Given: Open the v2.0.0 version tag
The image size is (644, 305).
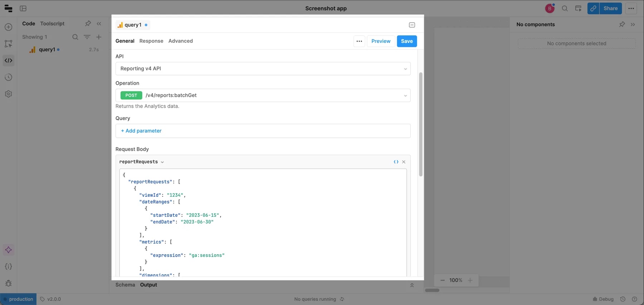Looking at the screenshot, I should 50,299.
